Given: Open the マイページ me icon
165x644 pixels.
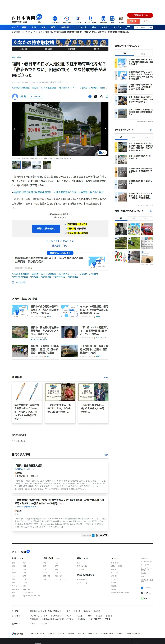Looking at the screenshot, I should tap(55, 19).
